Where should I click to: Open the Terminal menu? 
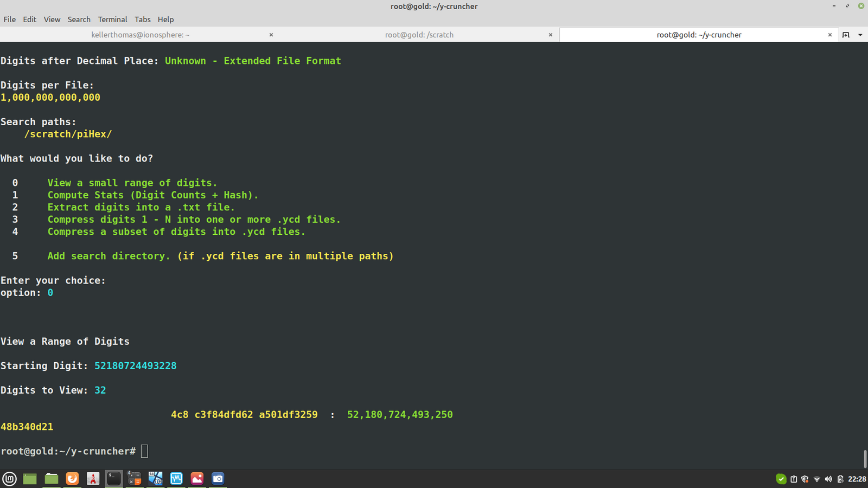point(112,20)
